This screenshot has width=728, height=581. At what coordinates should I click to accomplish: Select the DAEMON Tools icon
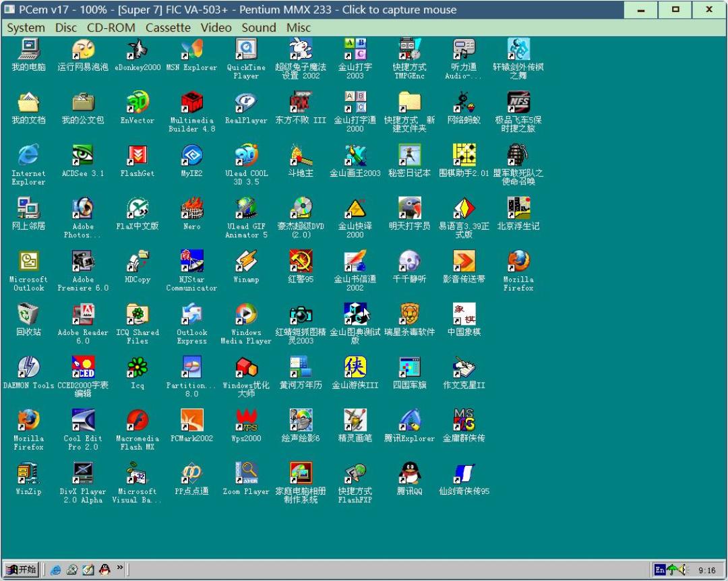29,373
